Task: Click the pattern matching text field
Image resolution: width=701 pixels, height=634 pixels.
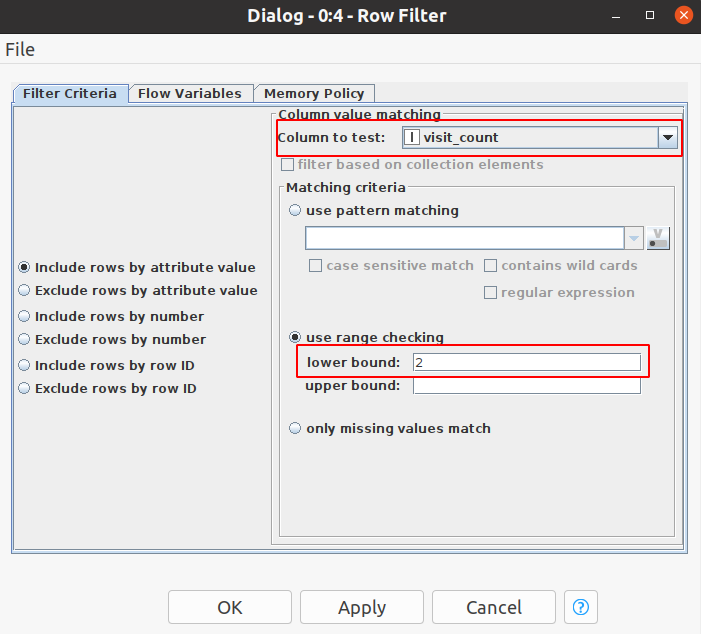Action: pos(465,238)
